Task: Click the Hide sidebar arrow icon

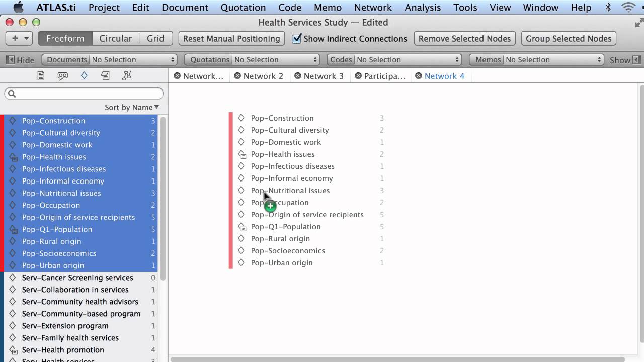Action: click(10, 60)
